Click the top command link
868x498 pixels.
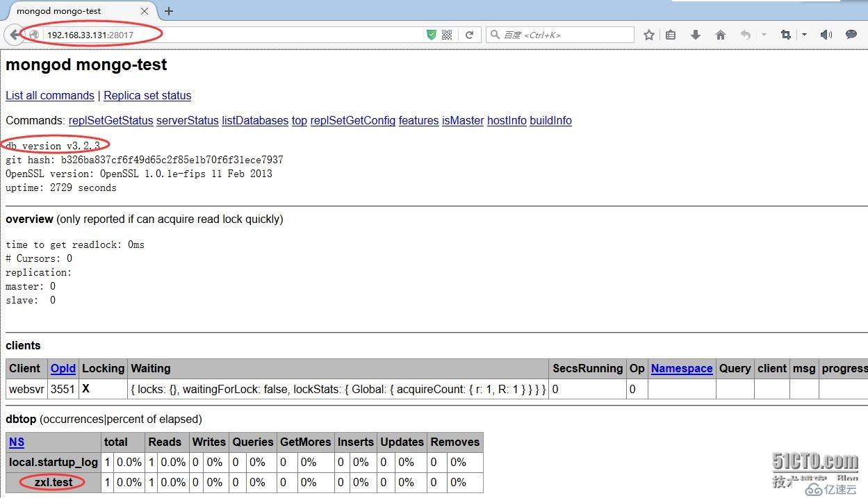[300, 121]
